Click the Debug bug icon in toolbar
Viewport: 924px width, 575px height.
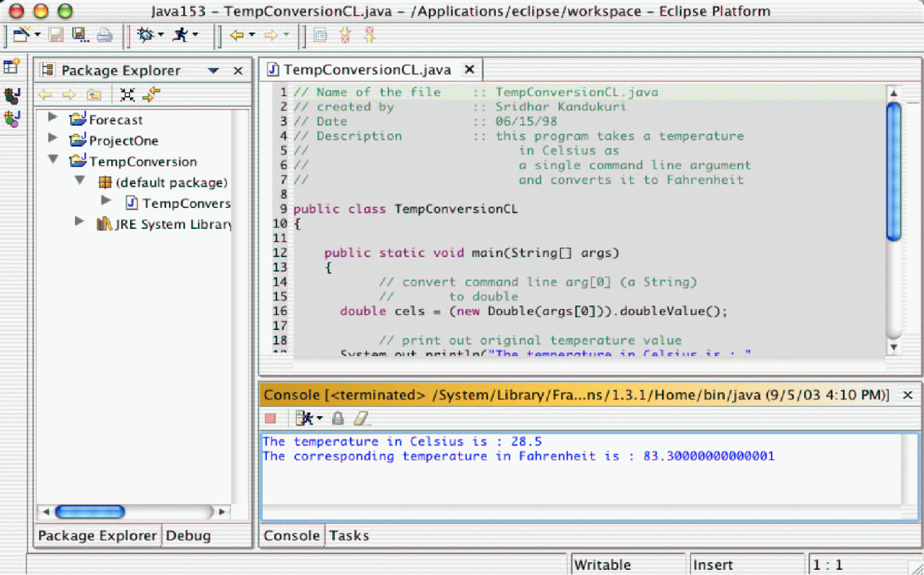tap(145, 35)
